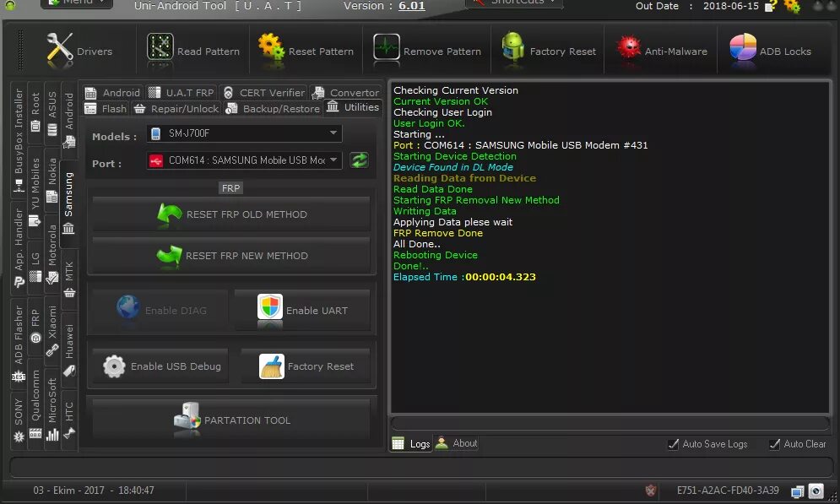Click the 'Elapsed Time' log line
Viewport: 840px width, 504px height.
[x=464, y=277]
